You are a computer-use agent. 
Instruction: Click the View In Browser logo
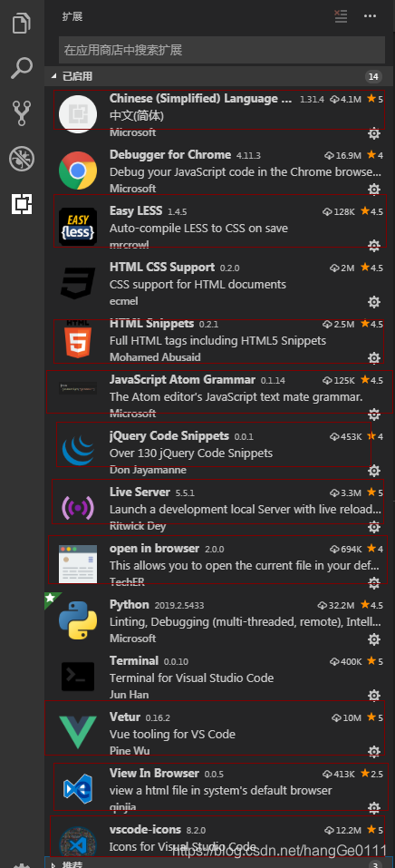tap(78, 789)
